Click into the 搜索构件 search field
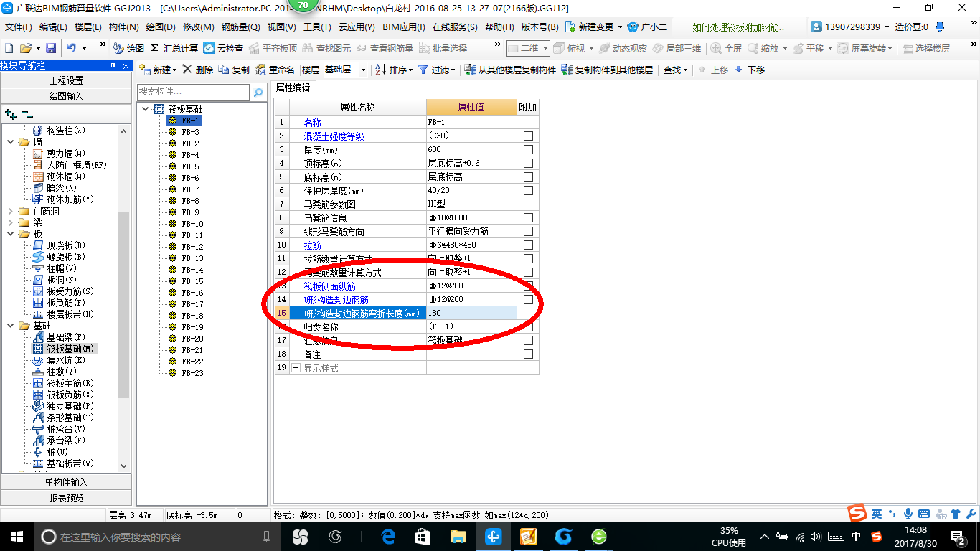Screen dimensions: 980x551 [x=194, y=93]
